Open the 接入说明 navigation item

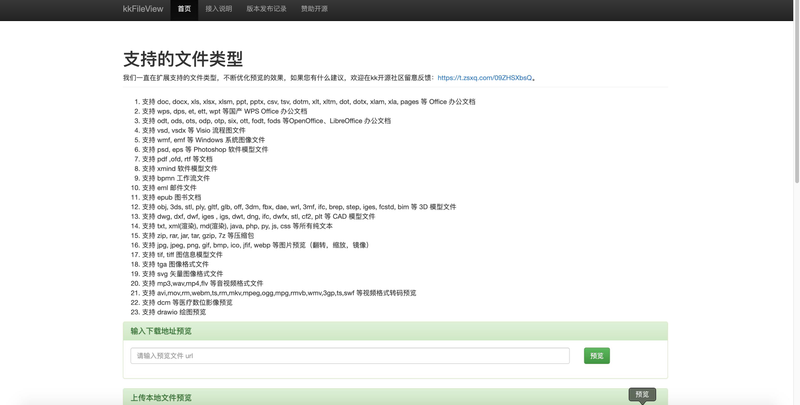click(x=218, y=9)
